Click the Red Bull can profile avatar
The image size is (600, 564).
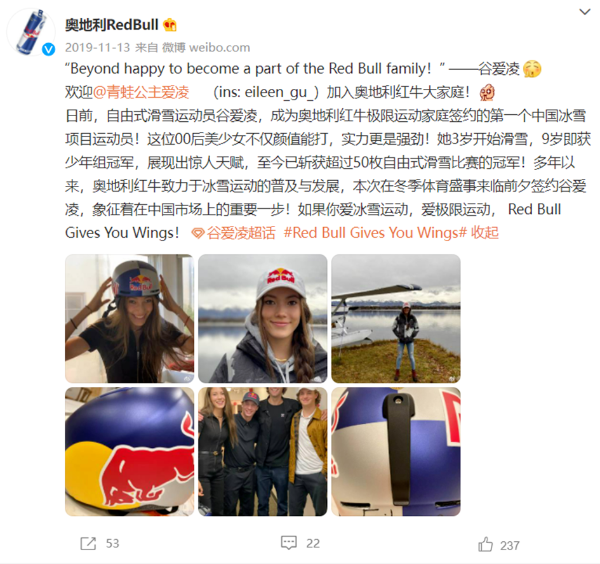point(31,32)
